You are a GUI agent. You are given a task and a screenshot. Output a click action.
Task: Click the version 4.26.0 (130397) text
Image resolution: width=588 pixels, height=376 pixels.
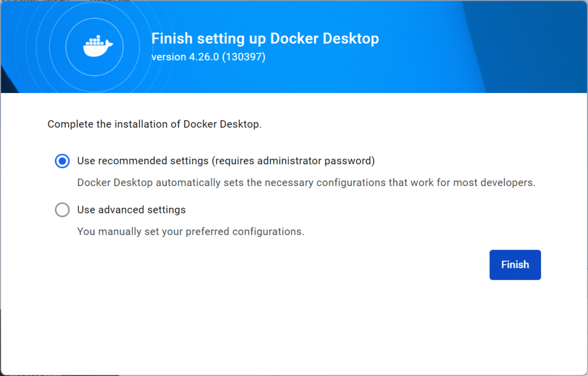[208, 57]
